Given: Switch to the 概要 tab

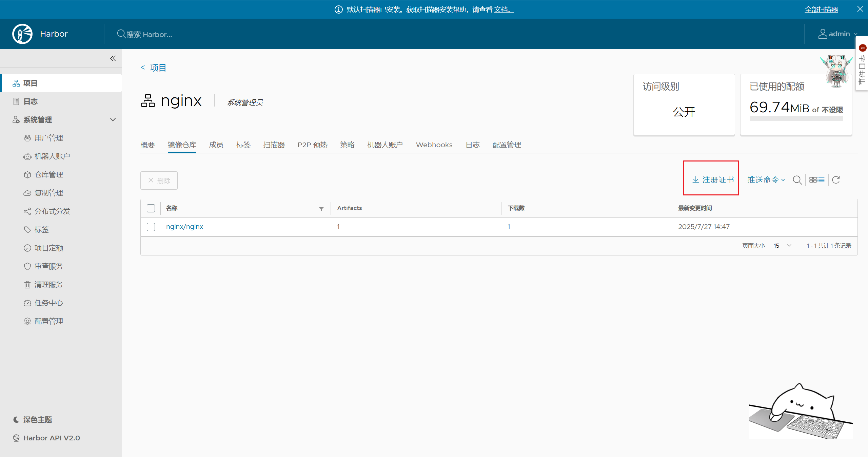Looking at the screenshot, I should pyautogui.click(x=148, y=145).
